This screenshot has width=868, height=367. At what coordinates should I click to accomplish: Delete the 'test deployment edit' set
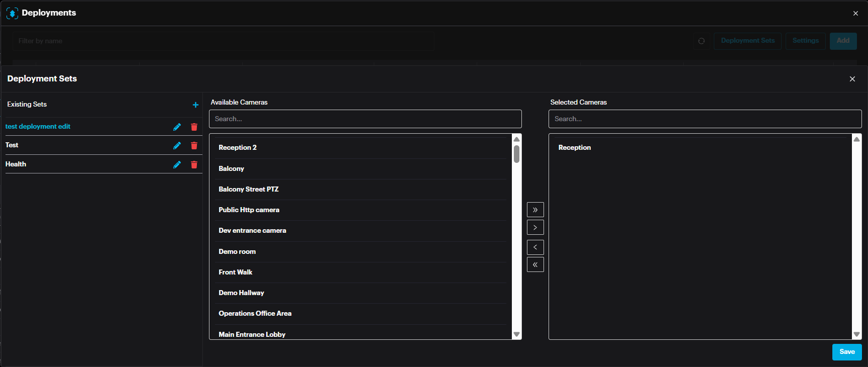194,127
